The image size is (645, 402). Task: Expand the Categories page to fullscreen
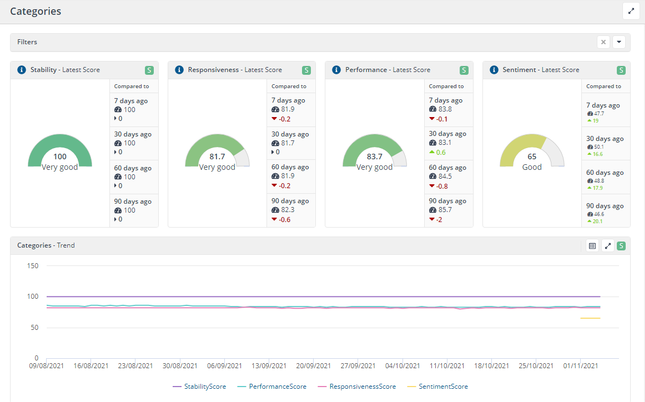click(630, 11)
